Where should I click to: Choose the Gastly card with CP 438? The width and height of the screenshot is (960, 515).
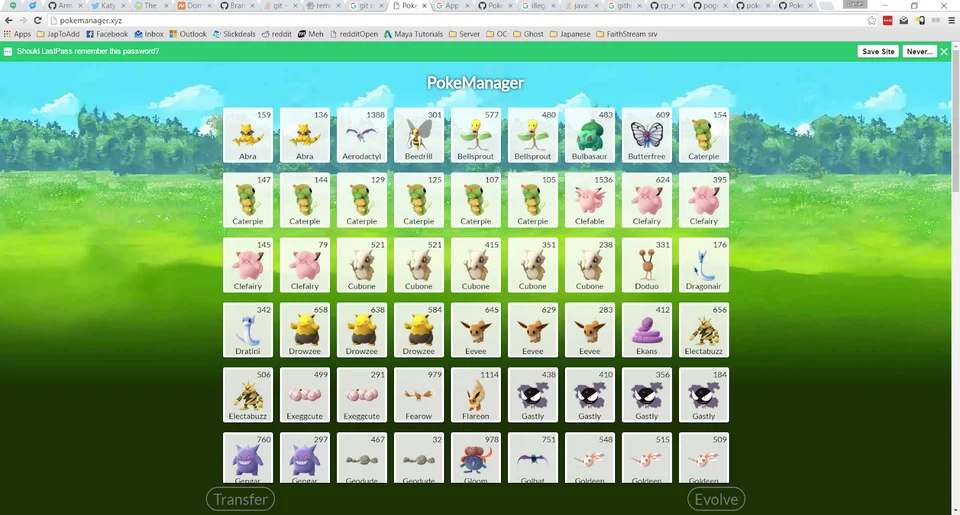[x=533, y=395]
